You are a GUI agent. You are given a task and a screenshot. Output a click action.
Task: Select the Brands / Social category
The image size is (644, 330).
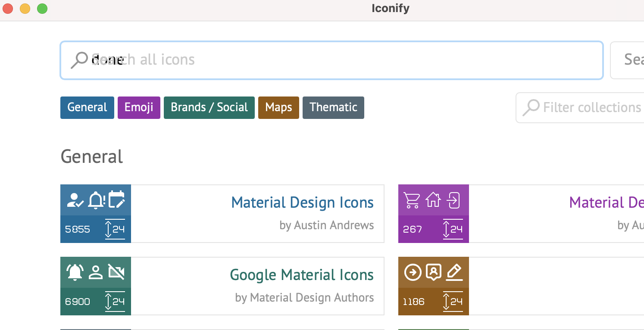[x=209, y=107]
